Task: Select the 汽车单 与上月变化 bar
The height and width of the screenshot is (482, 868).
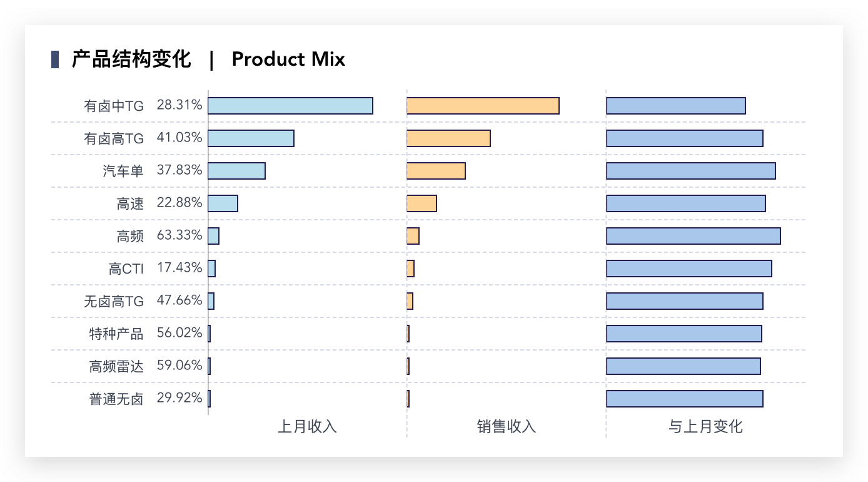Action: point(690,171)
